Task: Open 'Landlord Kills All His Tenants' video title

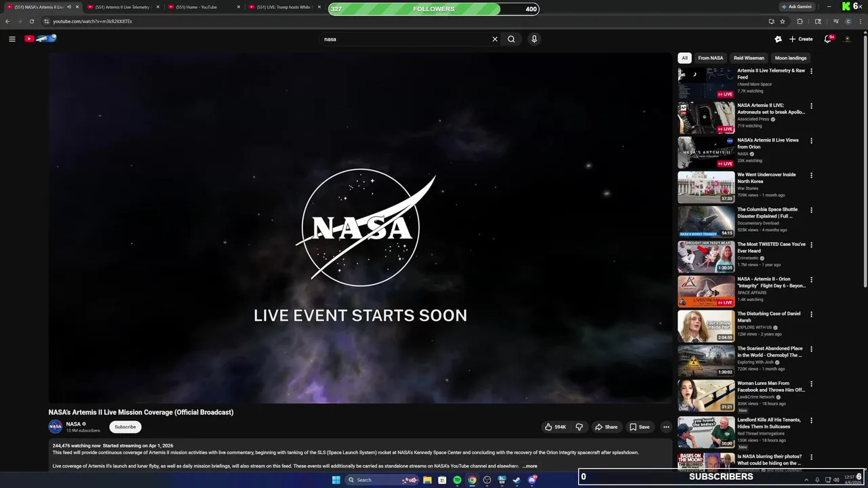Action: point(769,423)
